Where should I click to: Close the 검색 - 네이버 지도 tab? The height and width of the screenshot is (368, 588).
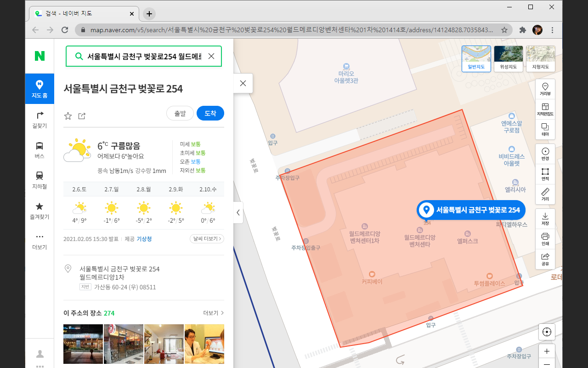pos(132,14)
